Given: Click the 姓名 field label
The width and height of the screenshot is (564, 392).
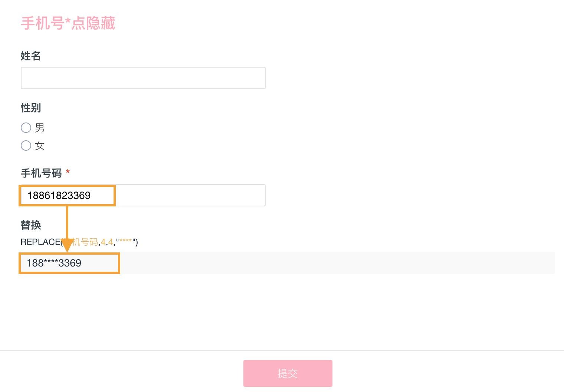Looking at the screenshot, I should coord(31,56).
